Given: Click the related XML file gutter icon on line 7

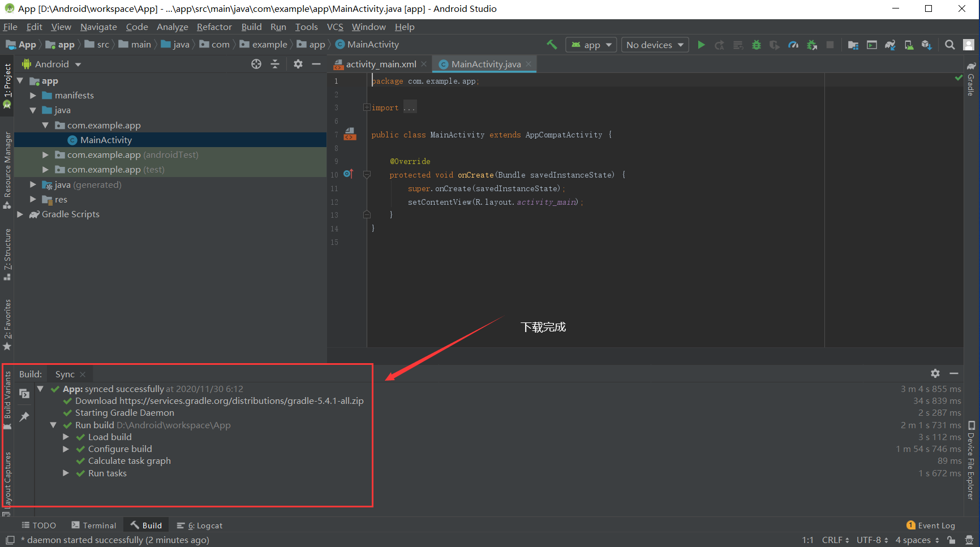Looking at the screenshot, I should (350, 134).
